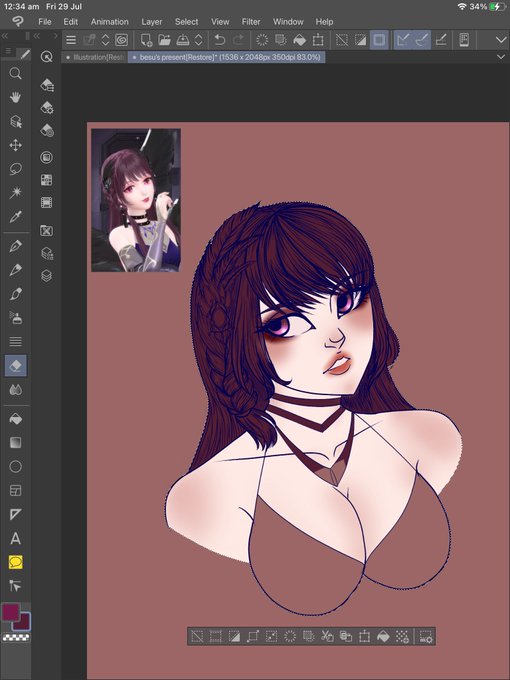Open the canvas tab list chevron
Image resolution: width=510 pixels, height=680 pixels.
tap(500, 57)
